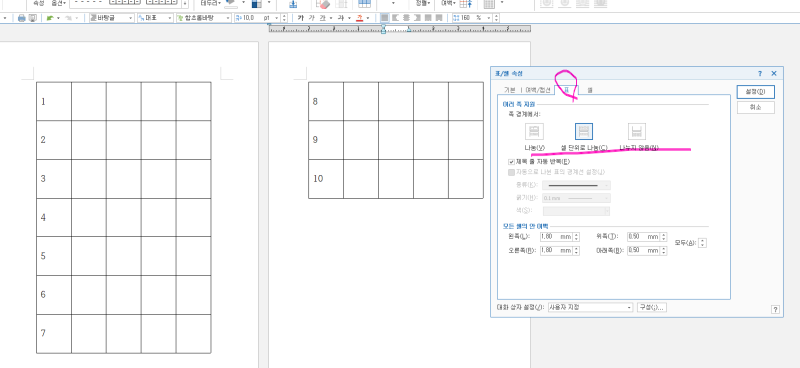Screen dimensions: 800x368
Task: Open the font color dropdown arrow
Action: point(368,18)
